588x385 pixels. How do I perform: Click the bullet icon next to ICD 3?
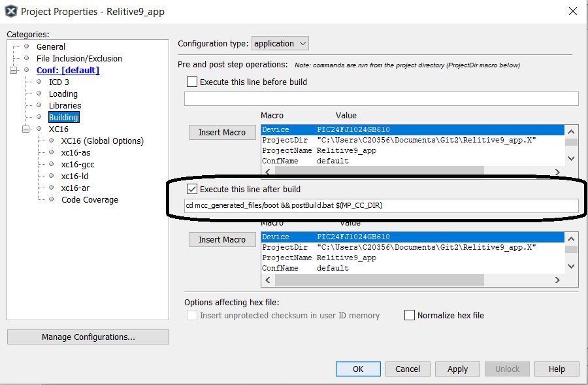tap(39, 82)
